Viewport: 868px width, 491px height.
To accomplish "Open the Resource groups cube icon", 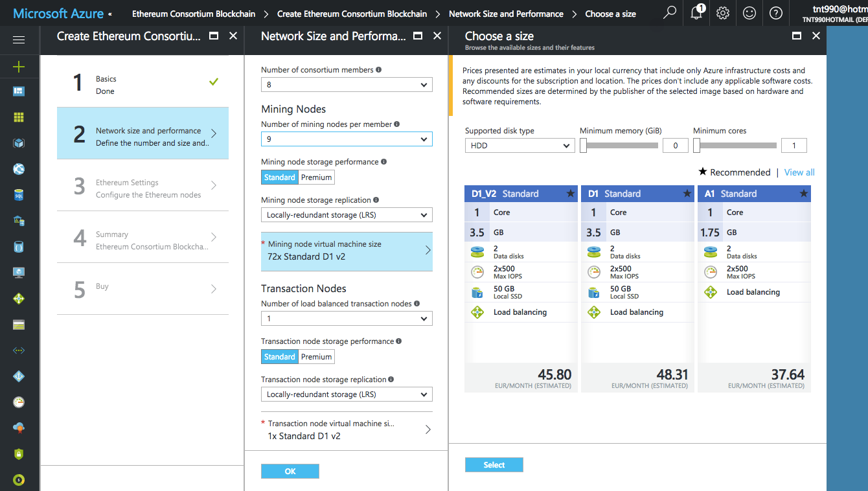I will (19, 143).
